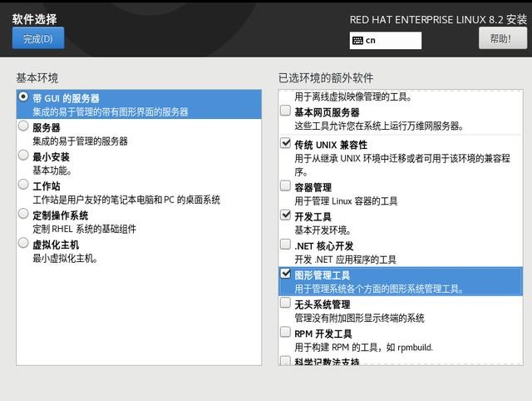Choose the 服务器 base environment radio
Viewport: 532px width, 401px height.
coord(23,126)
